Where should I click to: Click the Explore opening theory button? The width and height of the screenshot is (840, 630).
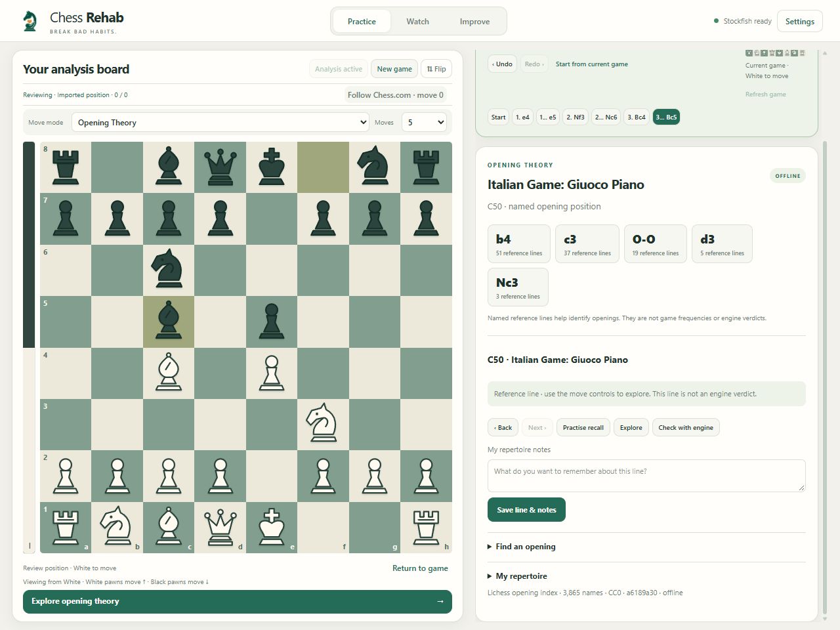click(238, 601)
